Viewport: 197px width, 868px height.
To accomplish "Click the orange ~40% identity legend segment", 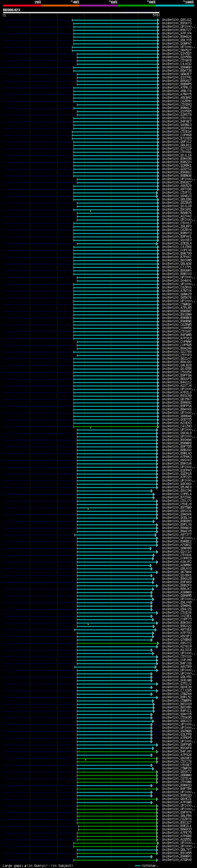I will (x=60, y=6).
